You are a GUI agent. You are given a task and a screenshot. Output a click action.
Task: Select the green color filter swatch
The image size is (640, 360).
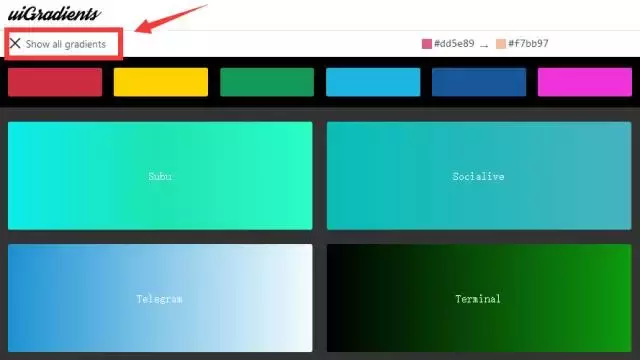coord(267,82)
